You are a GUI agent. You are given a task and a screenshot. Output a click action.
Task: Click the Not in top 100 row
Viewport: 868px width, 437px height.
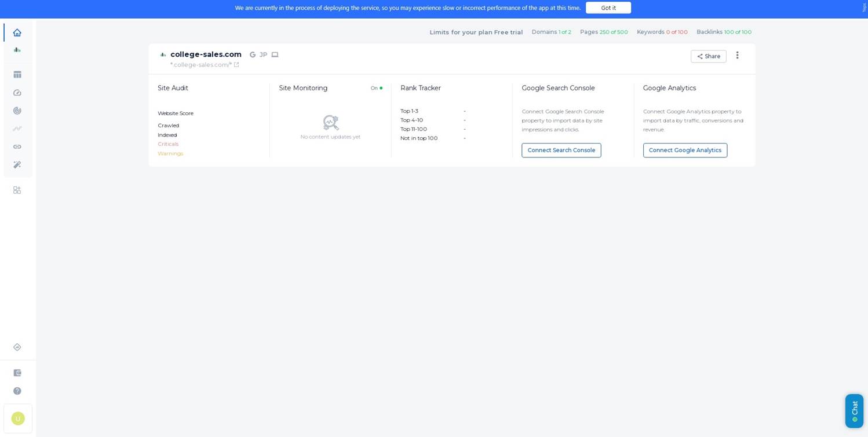pos(433,138)
